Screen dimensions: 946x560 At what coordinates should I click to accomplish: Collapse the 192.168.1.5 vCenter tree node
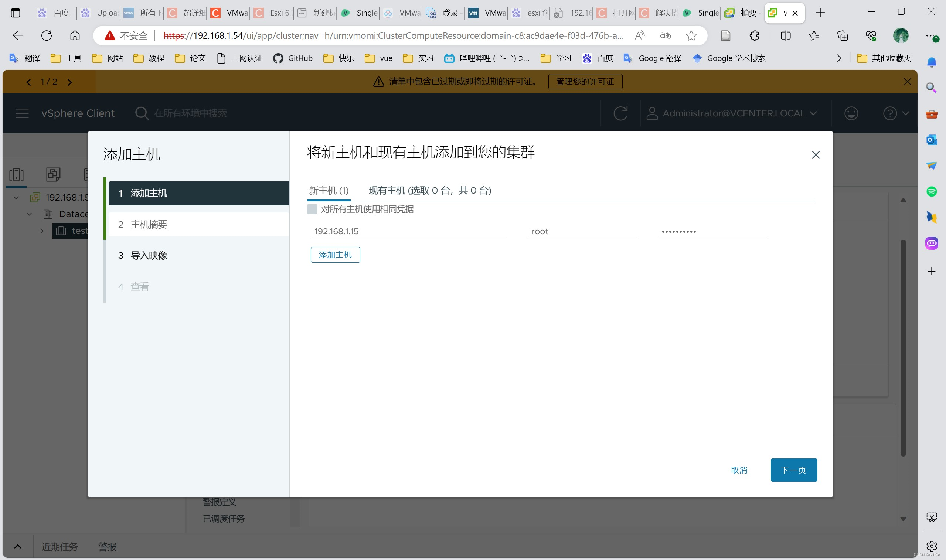(16, 197)
